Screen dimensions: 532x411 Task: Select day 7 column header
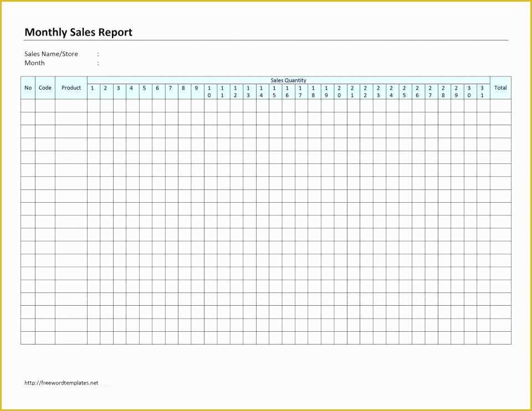pos(172,91)
